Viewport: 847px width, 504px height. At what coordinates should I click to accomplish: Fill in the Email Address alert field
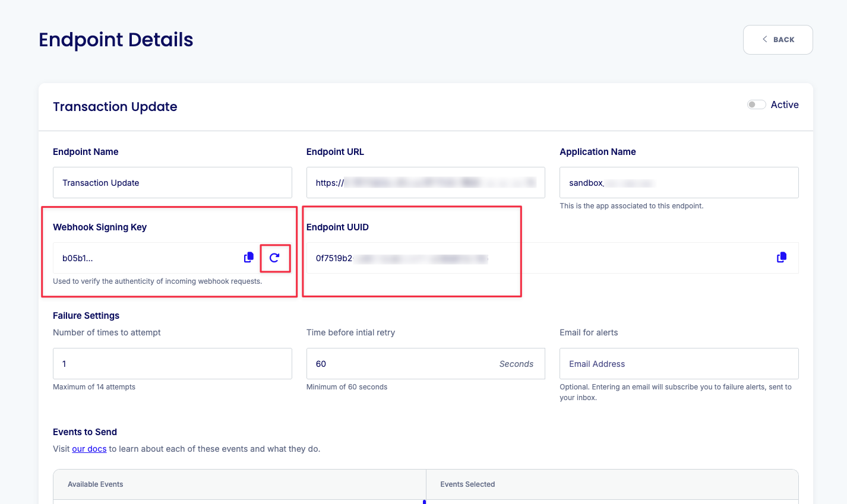pyautogui.click(x=679, y=363)
